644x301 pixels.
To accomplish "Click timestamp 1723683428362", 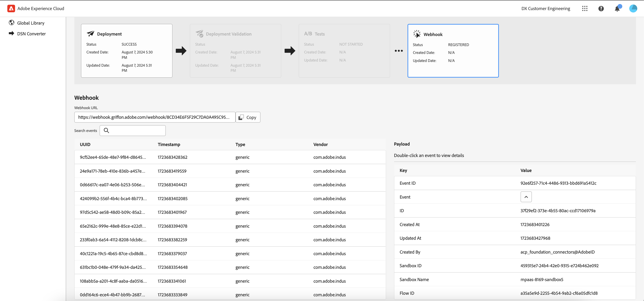I will [172, 157].
